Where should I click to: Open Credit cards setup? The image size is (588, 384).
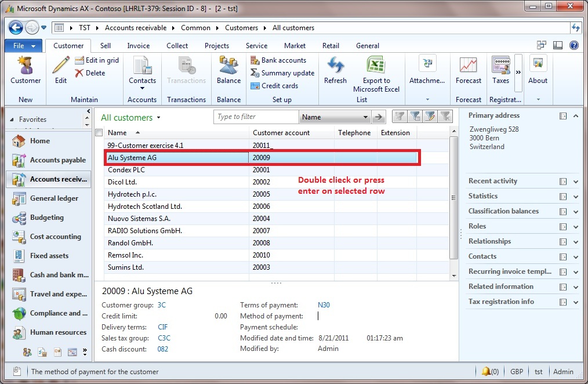click(274, 85)
